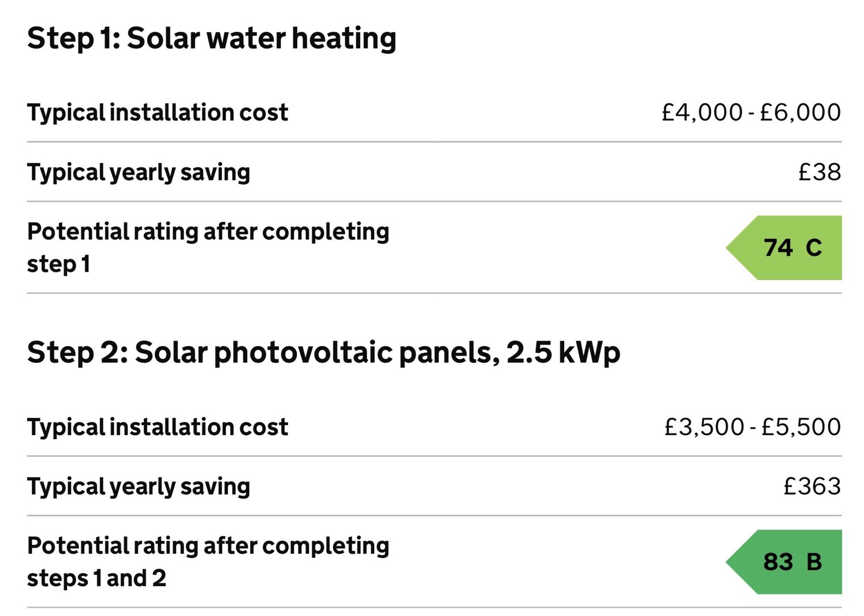Click the Potential rating after steps 1 and 2 label

[208, 562]
